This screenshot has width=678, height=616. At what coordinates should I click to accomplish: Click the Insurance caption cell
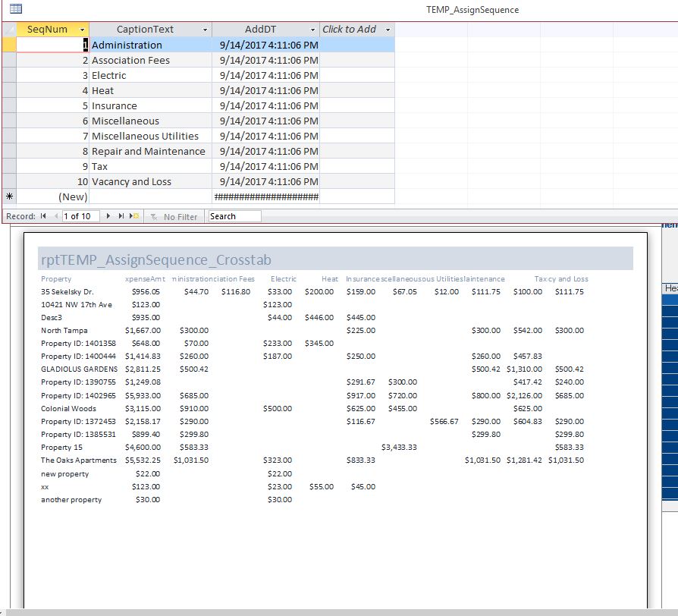[x=150, y=105]
